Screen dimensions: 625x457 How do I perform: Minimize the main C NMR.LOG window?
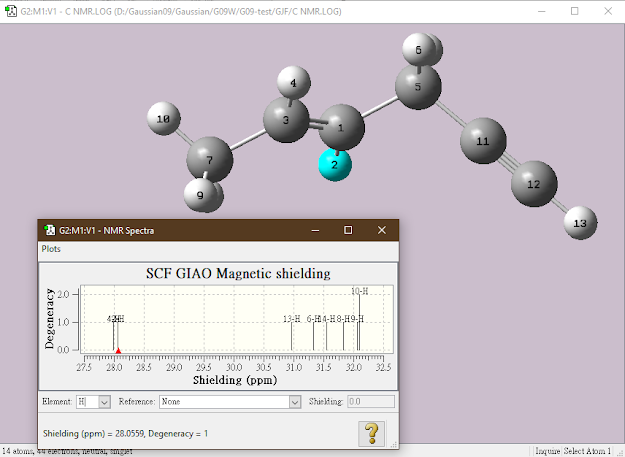(x=541, y=11)
